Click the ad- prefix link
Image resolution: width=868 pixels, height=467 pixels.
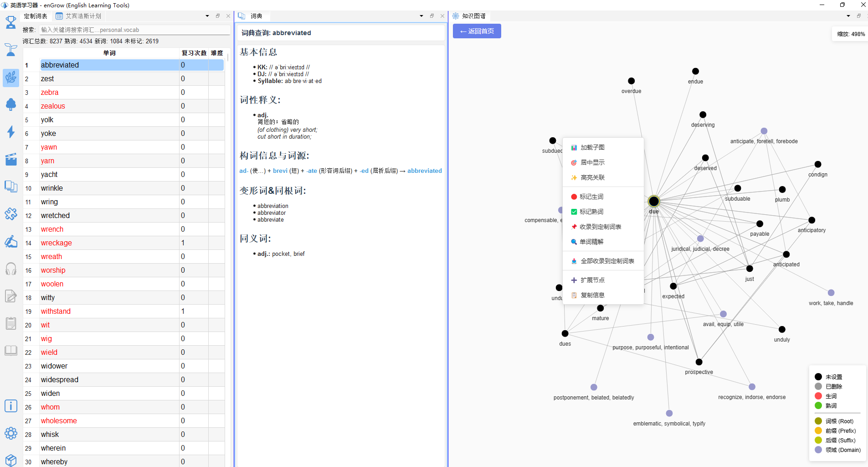click(244, 171)
